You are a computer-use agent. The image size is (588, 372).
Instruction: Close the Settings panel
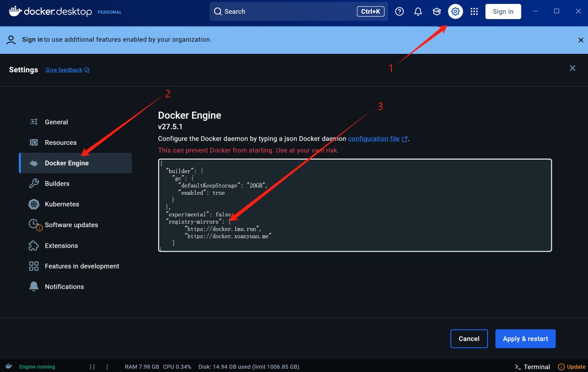[572, 68]
